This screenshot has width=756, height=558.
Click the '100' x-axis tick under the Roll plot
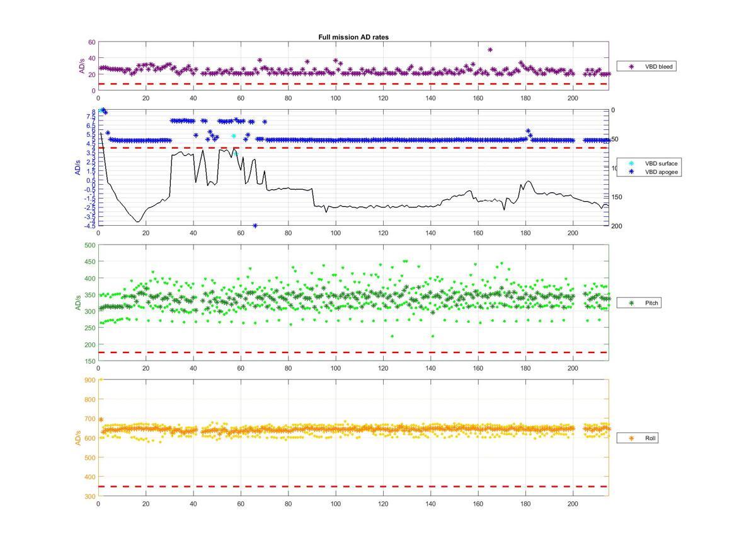(x=335, y=504)
